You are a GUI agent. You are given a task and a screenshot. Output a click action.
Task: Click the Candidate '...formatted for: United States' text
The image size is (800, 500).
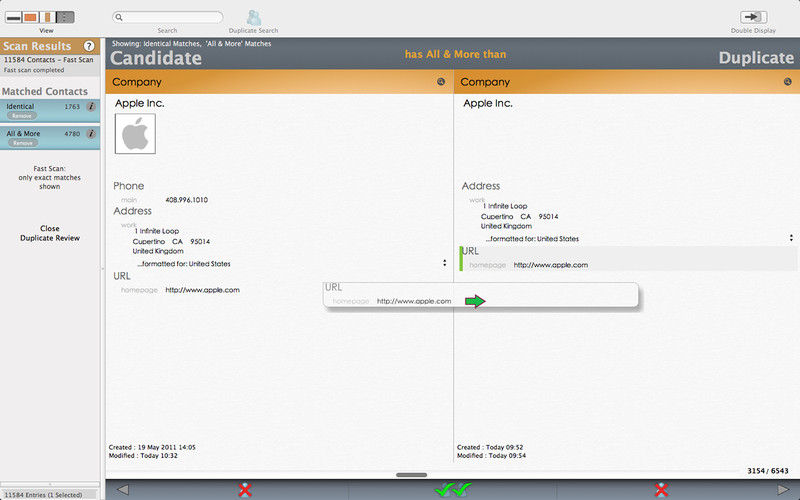click(184, 264)
